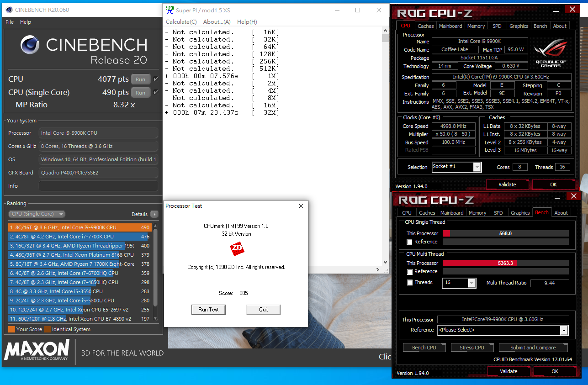Click the Details arrow icon in Ranking

(154, 214)
